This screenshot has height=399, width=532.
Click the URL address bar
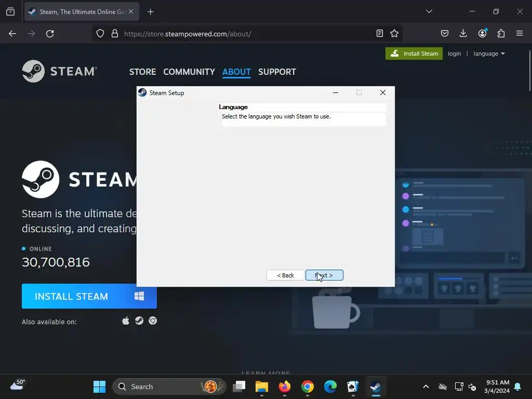click(248, 34)
